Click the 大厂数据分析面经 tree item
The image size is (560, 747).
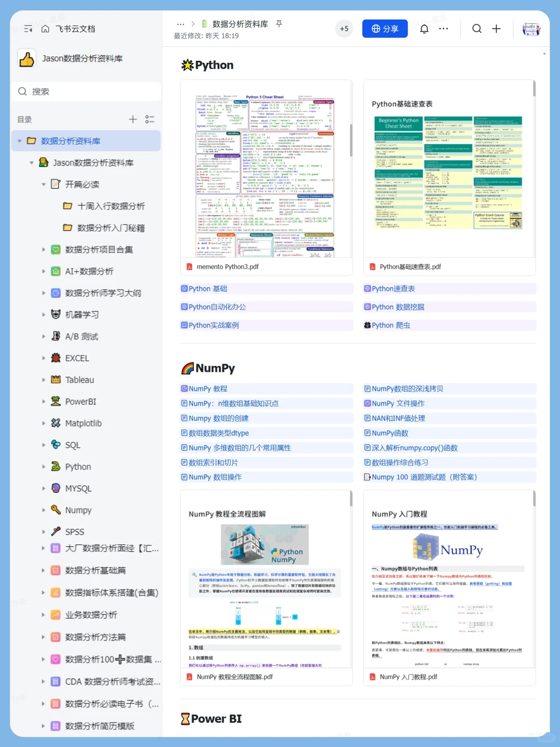111,548
